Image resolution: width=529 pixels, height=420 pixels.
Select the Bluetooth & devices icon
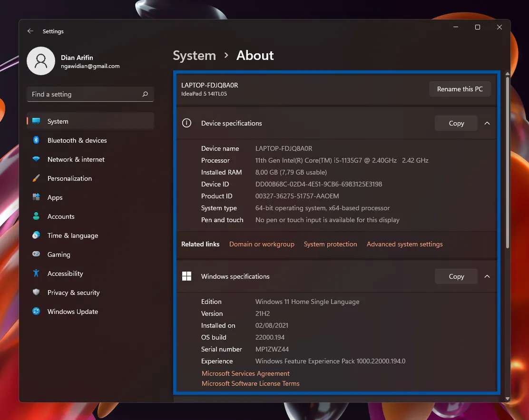tap(37, 140)
